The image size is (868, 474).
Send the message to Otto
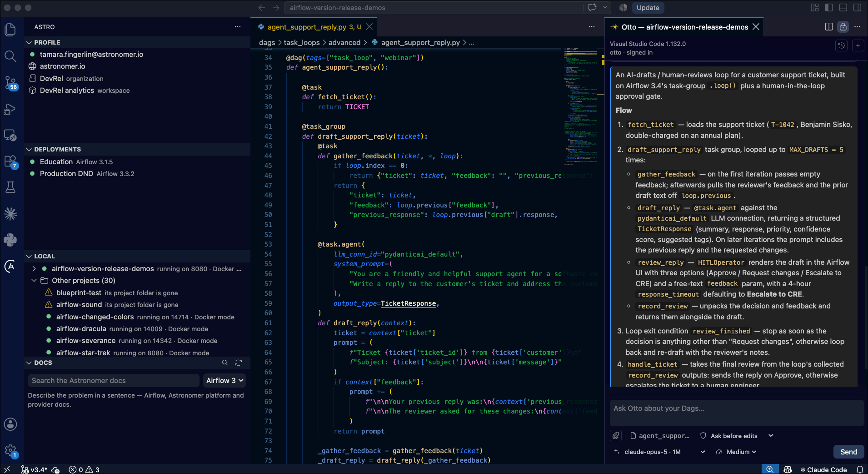pyautogui.click(x=848, y=452)
